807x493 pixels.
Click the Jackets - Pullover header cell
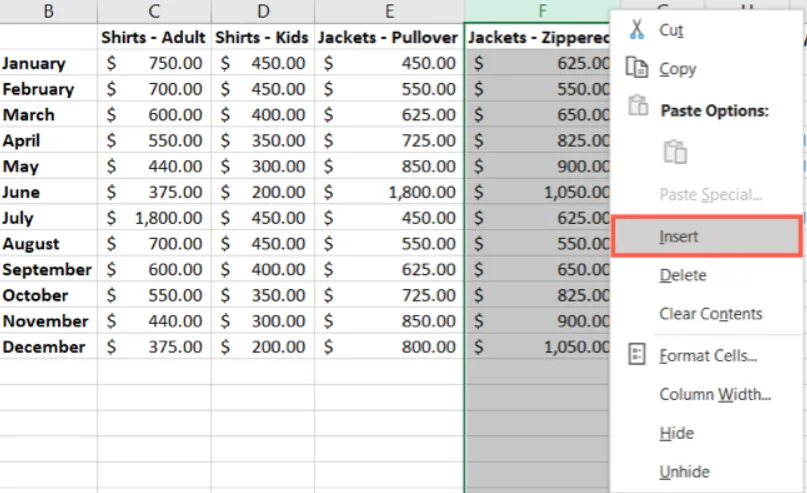point(389,37)
